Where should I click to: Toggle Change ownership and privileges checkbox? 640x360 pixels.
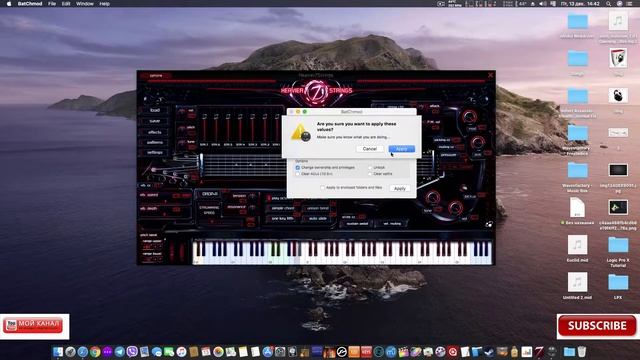298,168
